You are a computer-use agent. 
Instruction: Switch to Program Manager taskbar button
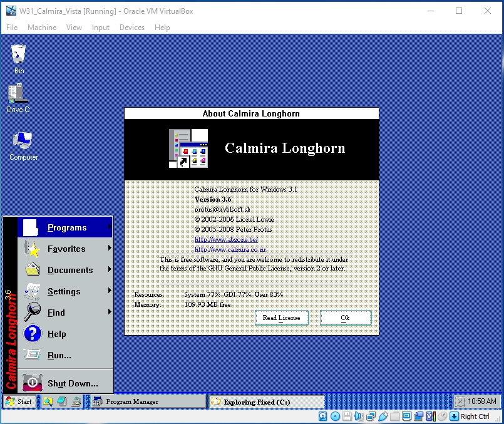click(x=148, y=401)
